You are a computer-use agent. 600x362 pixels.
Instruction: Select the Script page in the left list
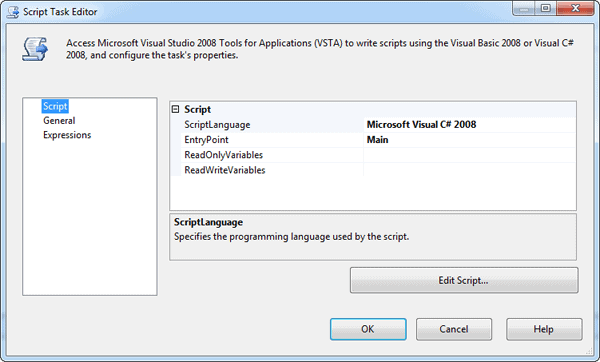(x=55, y=106)
